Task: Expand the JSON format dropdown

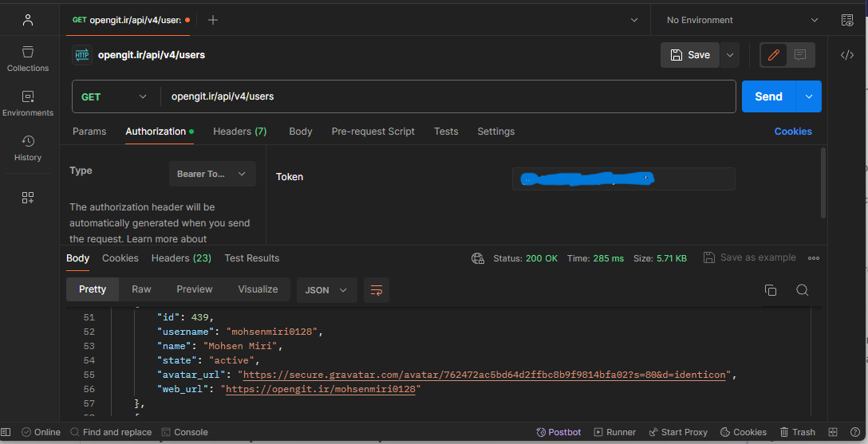Action: click(326, 290)
